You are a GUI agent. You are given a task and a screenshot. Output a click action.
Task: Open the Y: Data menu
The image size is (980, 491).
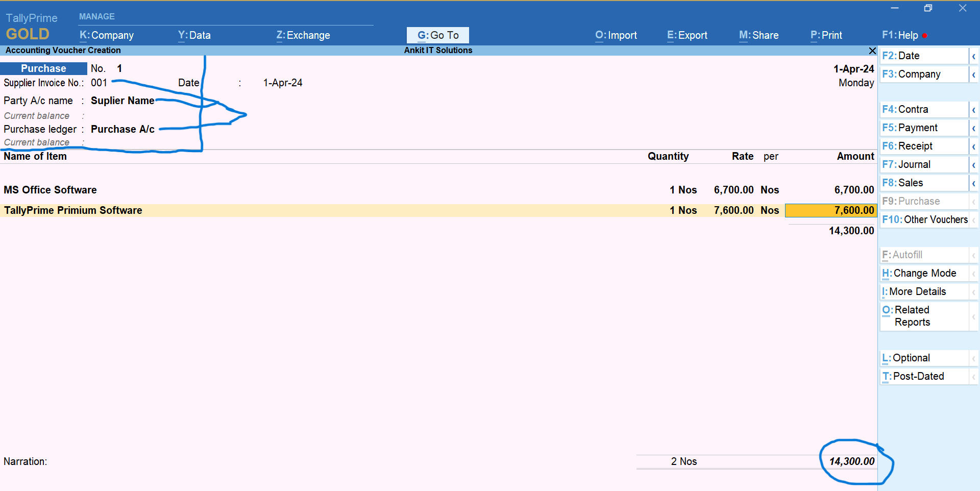click(194, 35)
